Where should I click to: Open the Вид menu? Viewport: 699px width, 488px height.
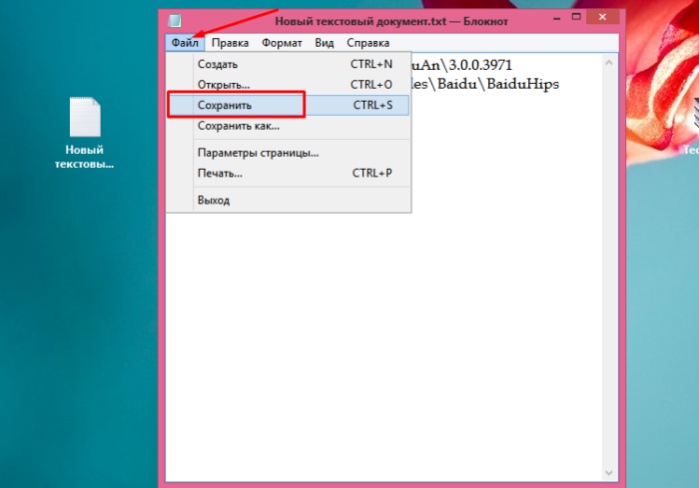tap(324, 43)
